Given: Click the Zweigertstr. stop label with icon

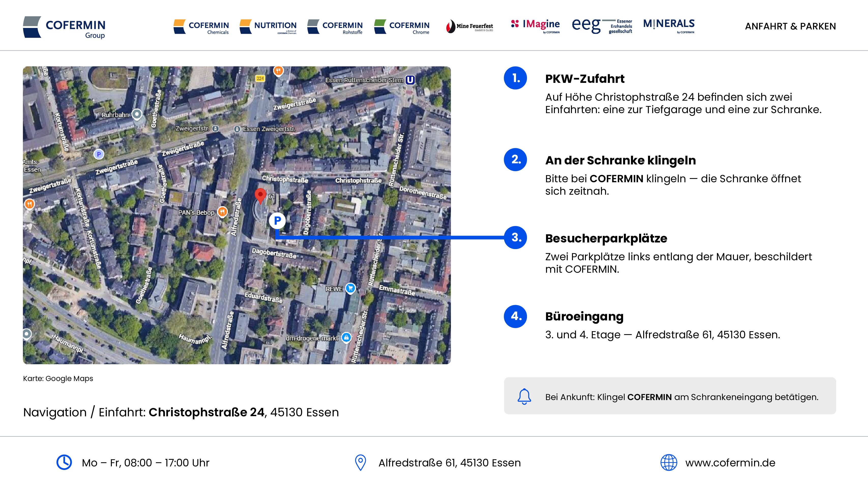Looking at the screenshot, I should point(197,129).
